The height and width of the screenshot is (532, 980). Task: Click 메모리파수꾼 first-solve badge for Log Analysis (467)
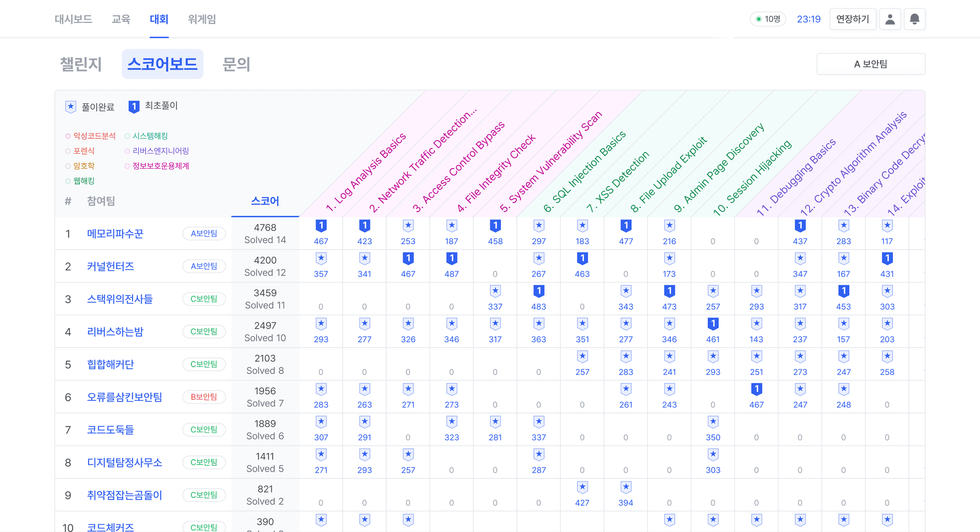pyautogui.click(x=321, y=226)
